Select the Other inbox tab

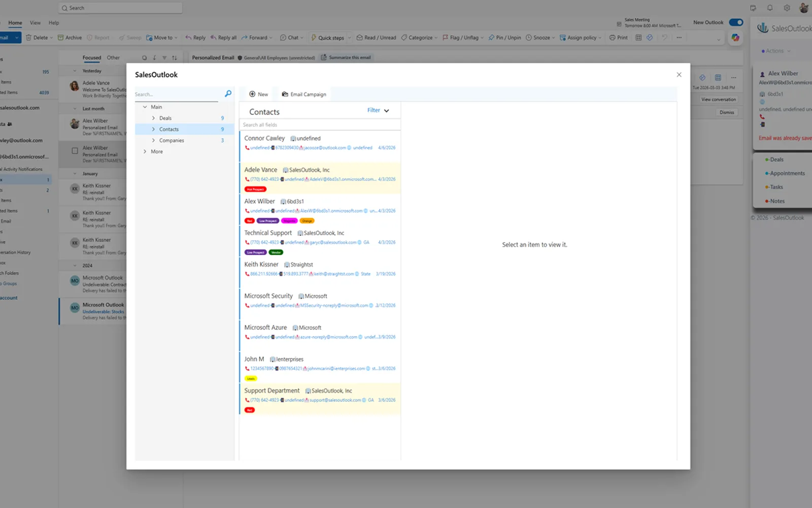coord(113,58)
